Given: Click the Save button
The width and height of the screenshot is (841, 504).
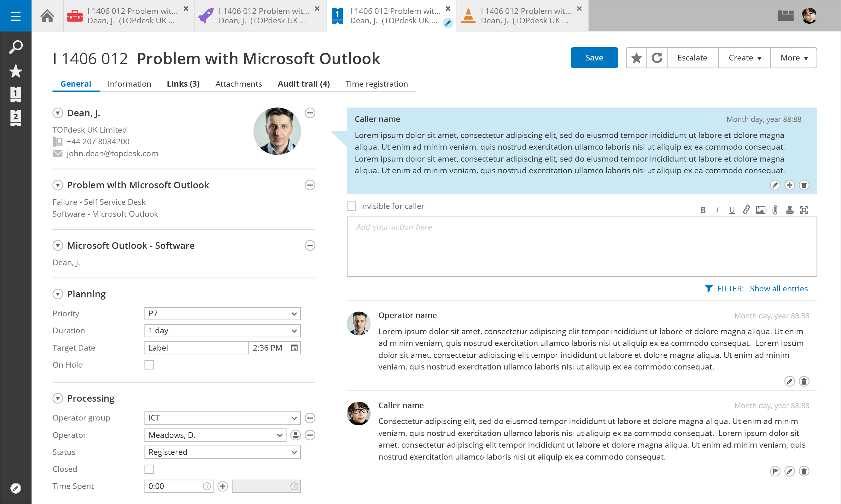Looking at the screenshot, I should (594, 58).
